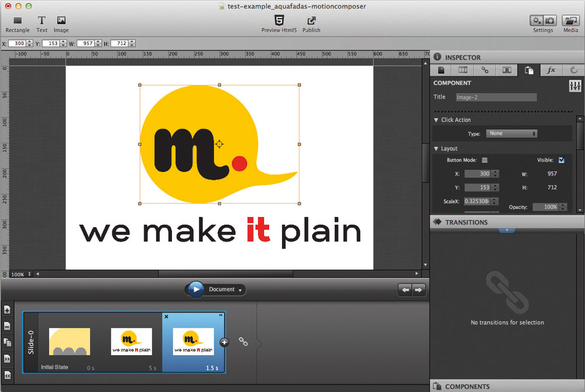Select the 5 s state thumbnail
585x392 pixels.
pos(131,342)
